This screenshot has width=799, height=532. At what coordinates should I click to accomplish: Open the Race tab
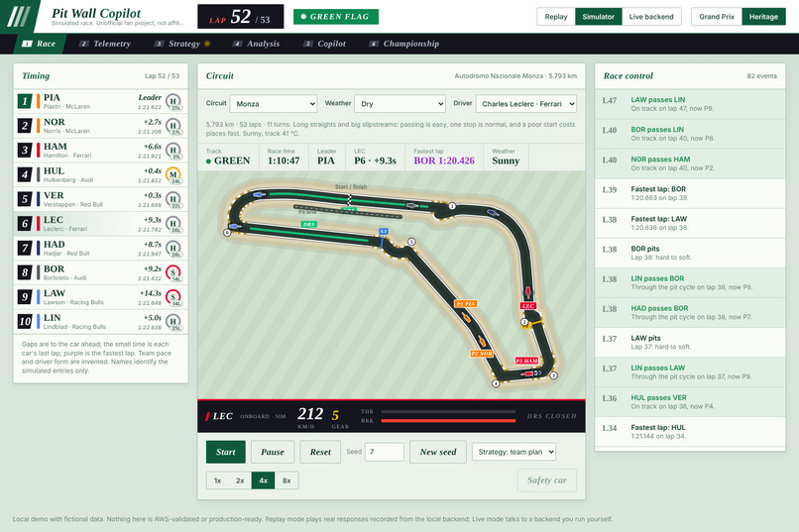(x=39, y=44)
